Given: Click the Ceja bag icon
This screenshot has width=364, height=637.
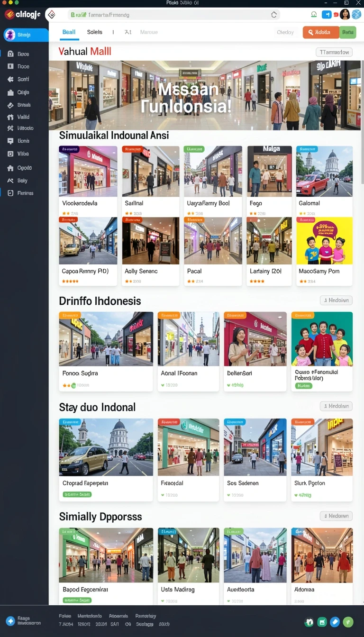Looking at the screenshot, I should 10,92.
